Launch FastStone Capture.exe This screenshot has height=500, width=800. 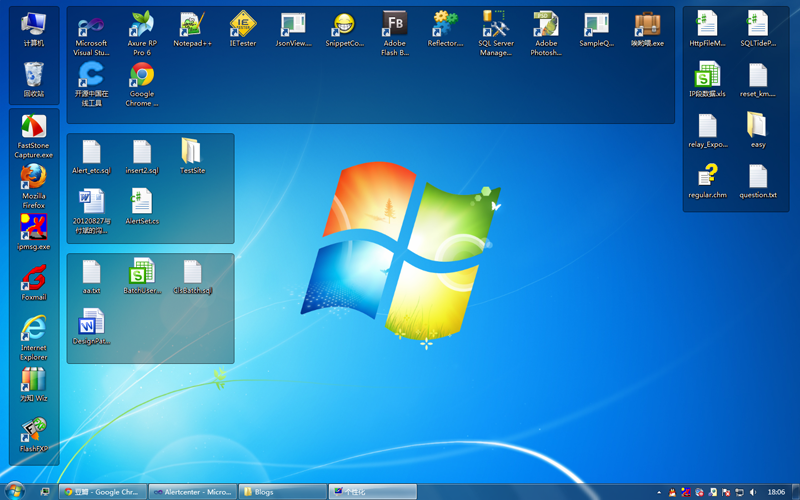click(x=34, y=136)
